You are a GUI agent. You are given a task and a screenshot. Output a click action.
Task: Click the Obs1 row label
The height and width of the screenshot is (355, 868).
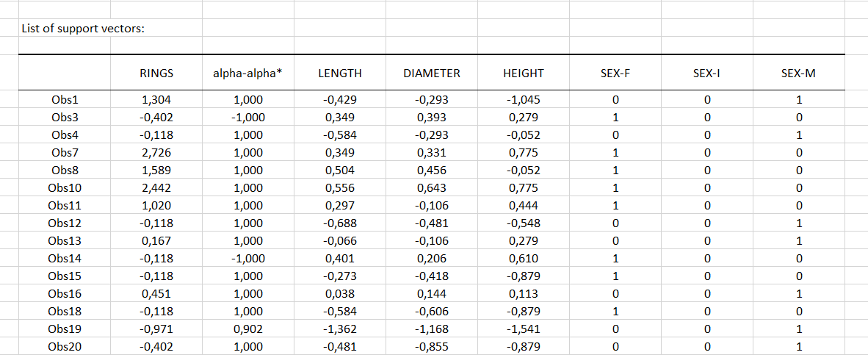65,100
